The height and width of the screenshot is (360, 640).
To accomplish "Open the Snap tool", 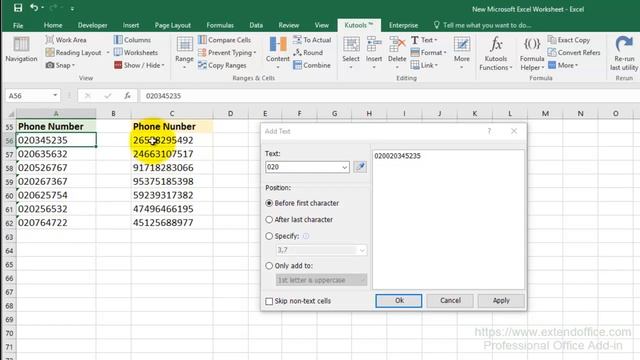I will pyautogui.click(x=60, y=65).
